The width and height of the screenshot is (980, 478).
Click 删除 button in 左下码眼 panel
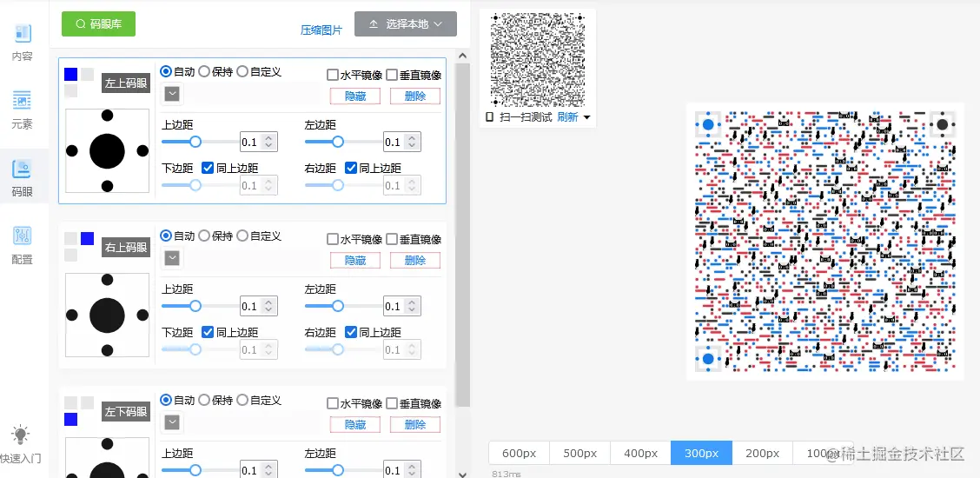pos(415,424)
